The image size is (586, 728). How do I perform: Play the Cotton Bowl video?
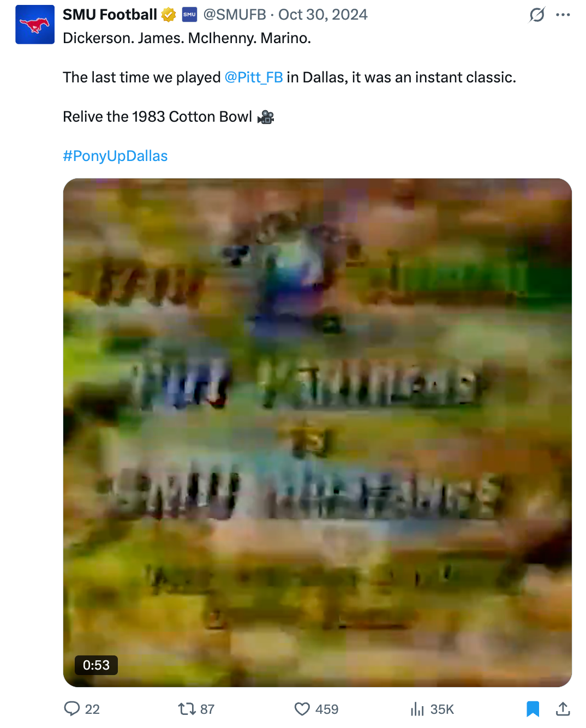[x=318, y=433]
